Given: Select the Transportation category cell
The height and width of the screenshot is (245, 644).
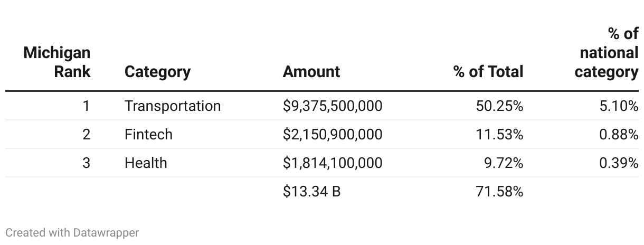Looking at the screenshot, I should click(173, 106).
